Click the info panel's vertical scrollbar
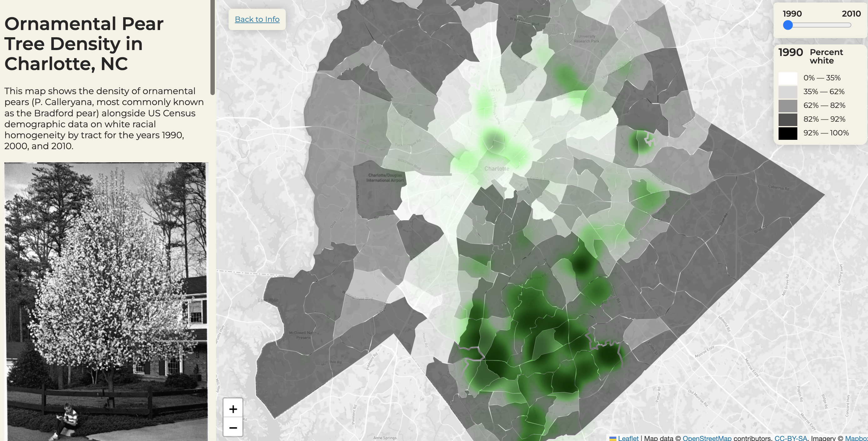The width and height of the screenshot is (868, 441). (x=212, y=47)
